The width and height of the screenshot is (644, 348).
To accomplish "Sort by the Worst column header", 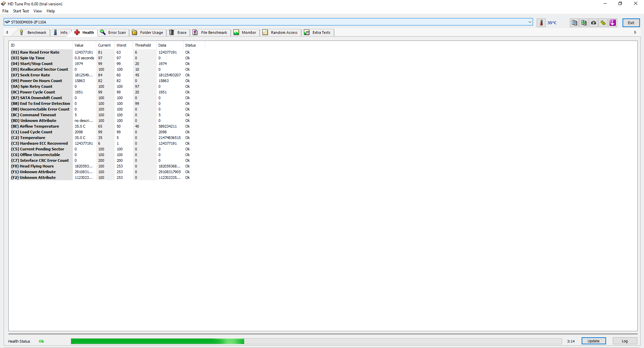I will (124, 45).
